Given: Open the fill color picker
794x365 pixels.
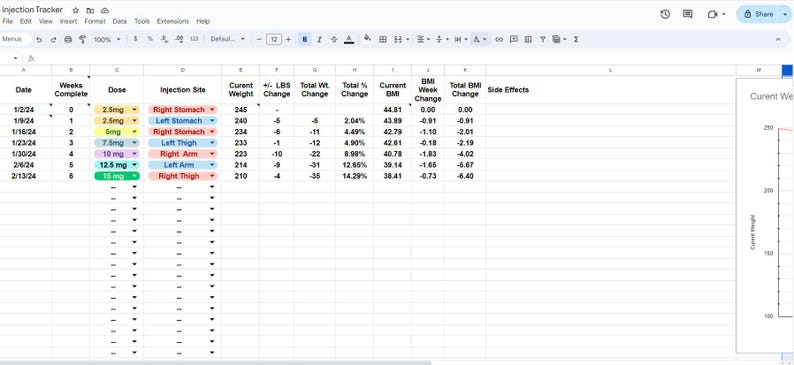Looking at the screenshot, I should pyautogui.click(x=368, y=39).
